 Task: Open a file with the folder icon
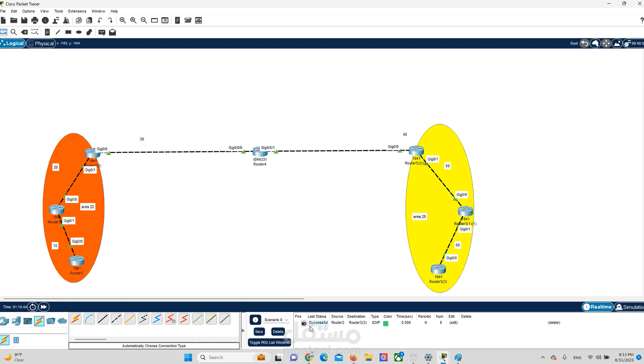click(x=14, y=20)
